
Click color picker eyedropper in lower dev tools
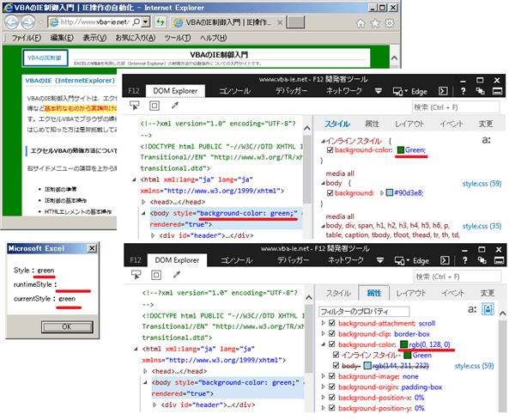coord(176,274)
